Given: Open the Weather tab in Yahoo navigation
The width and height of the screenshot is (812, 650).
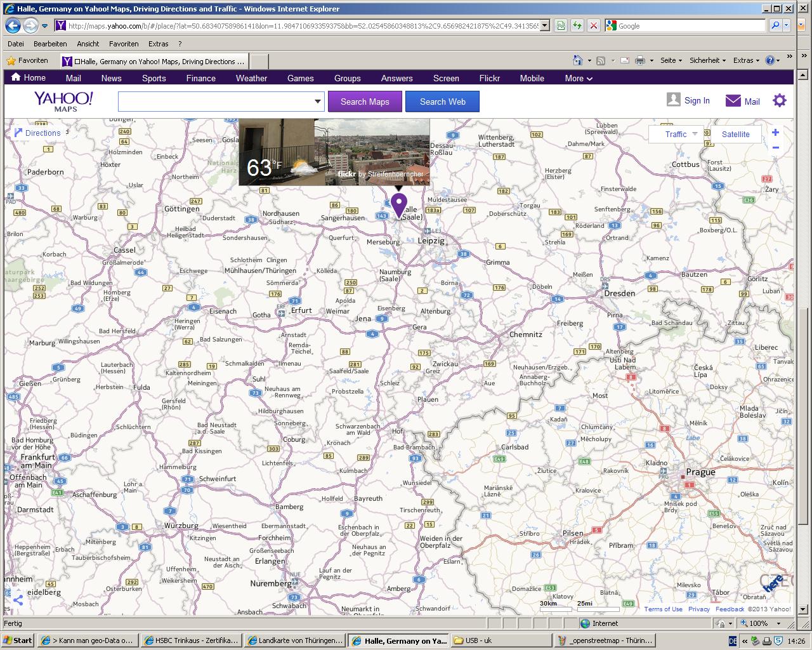Looking at the screenshot, I should pos(251,78).
